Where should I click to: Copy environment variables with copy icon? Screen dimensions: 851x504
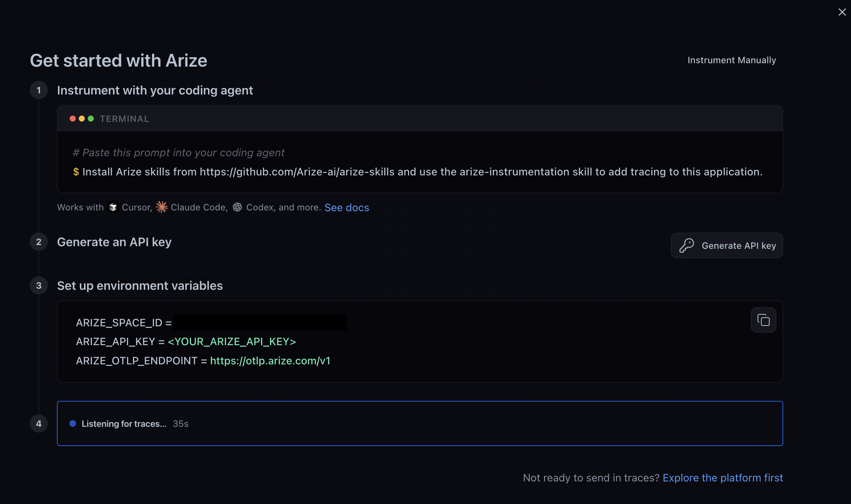pyautogui.click(x=763, y=320)
